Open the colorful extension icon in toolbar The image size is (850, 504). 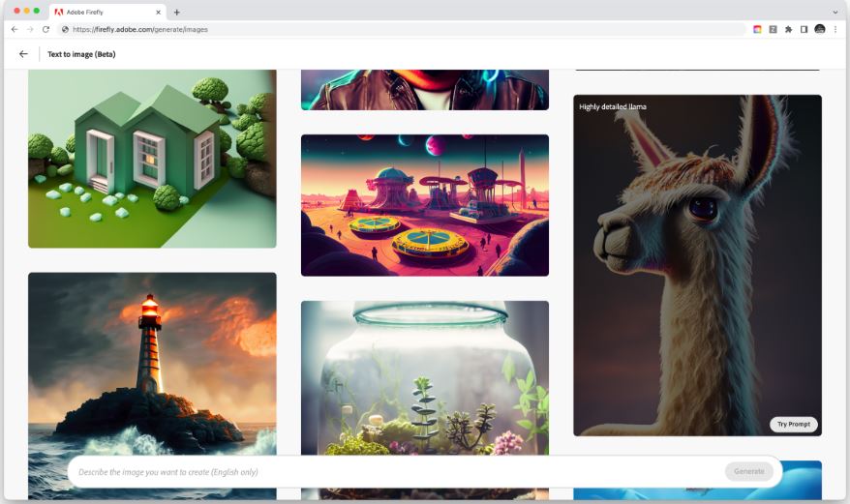coord(757,29)
